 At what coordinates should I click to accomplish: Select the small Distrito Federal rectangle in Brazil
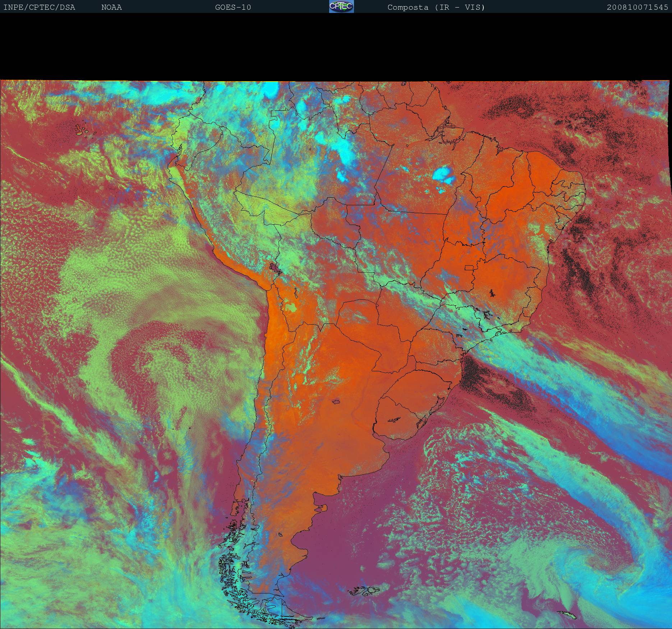[469, 268]
